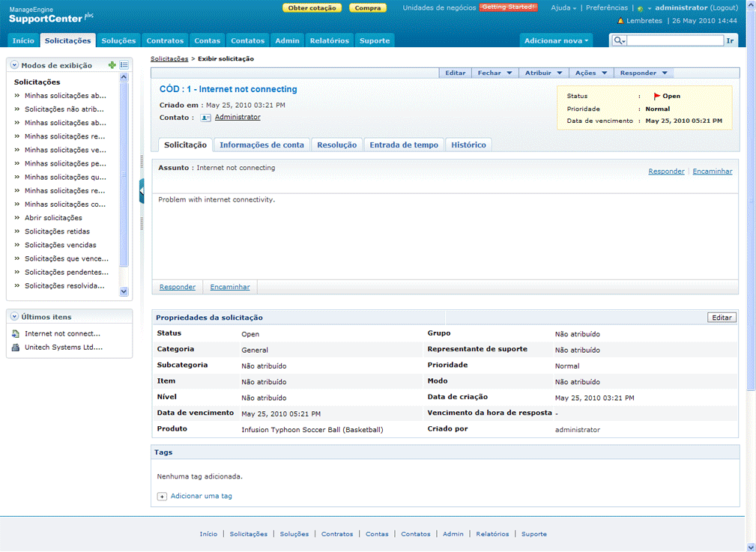The height and width of the screenshot is (552, 756).
Task: Click sidebar list scroll up arrow
Action: [x=124, y=77]
